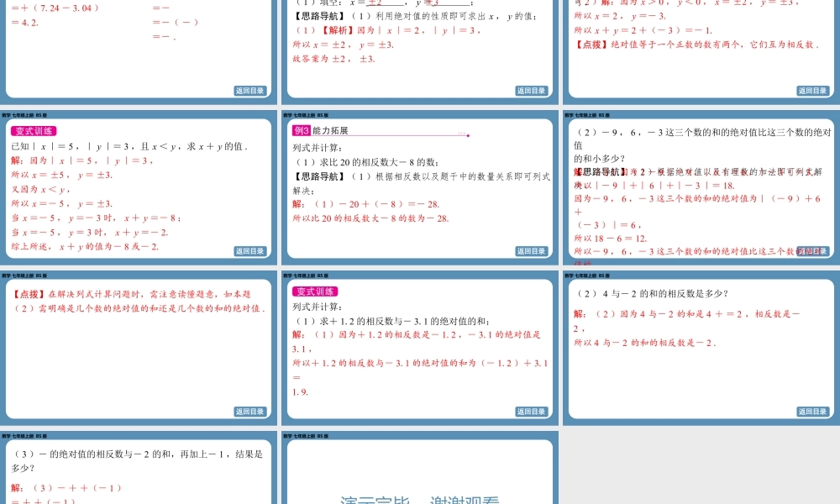The height and width of the screenshot is (504, 840).
Task: Click 返回目录 on the 【点拨】列式计算 slide
Action: [249, 412]
